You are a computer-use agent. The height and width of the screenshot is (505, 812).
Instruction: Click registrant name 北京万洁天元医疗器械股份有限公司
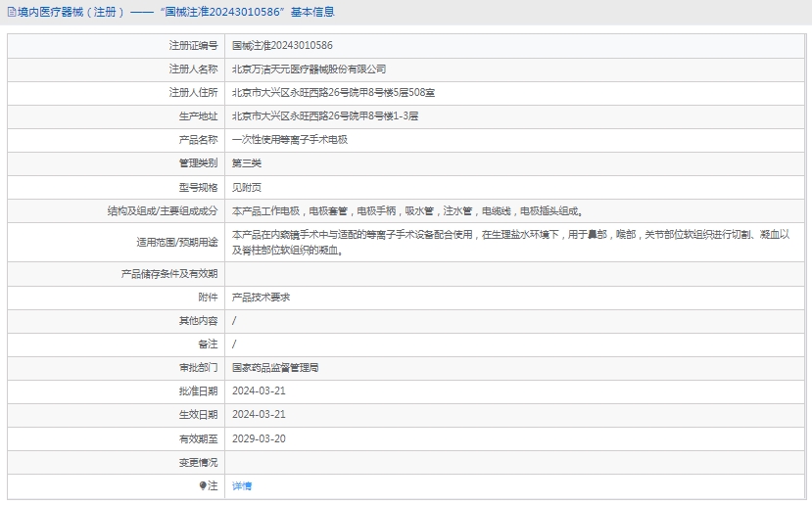pos(309,69)
